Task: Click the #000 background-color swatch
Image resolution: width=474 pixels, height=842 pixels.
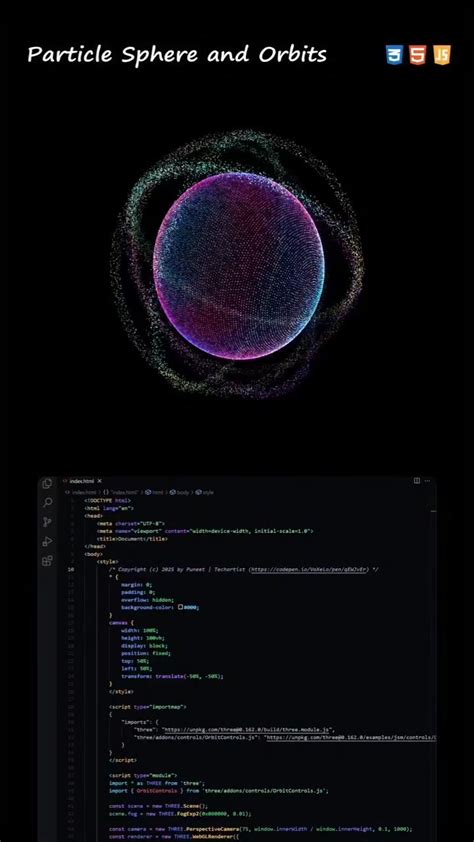Action: 181,607
